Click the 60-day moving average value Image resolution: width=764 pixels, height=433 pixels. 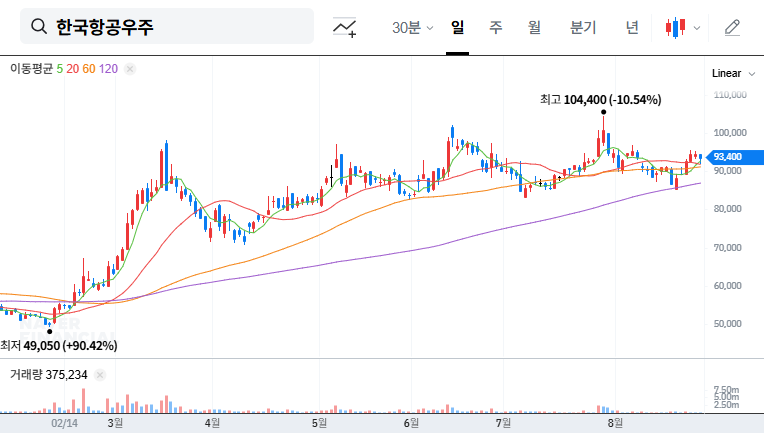coord(89,69)
